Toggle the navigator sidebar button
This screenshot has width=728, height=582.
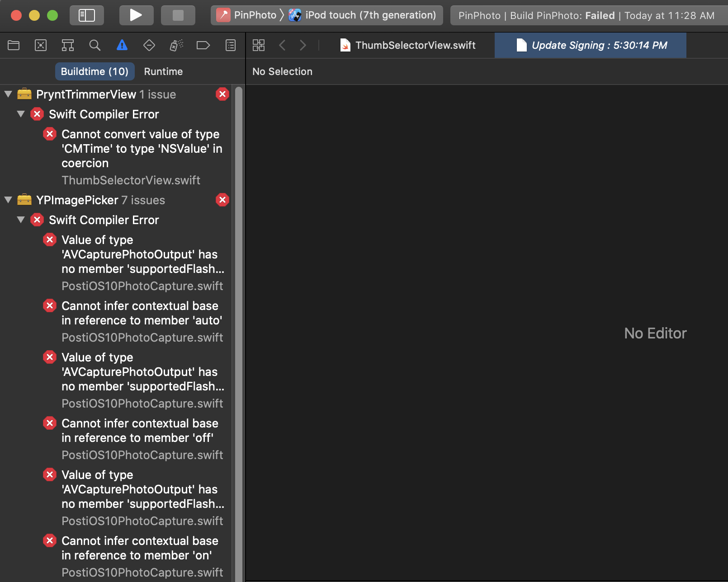[x=87, y=15]
